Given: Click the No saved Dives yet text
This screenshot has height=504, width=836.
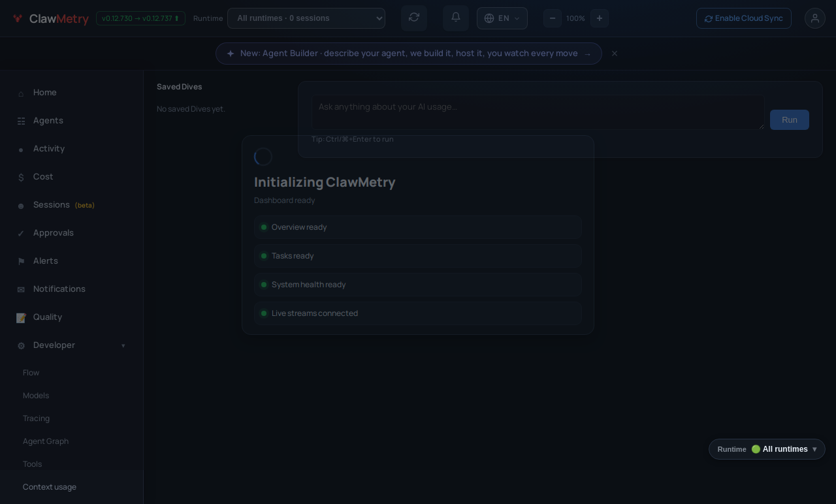Looking at the screenshot, I should click(191, 109).
